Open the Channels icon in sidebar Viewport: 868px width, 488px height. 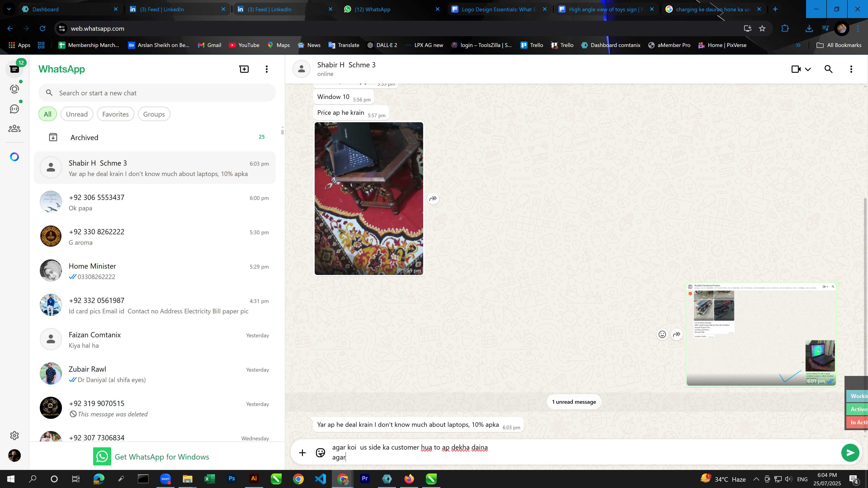click(14, 109)
